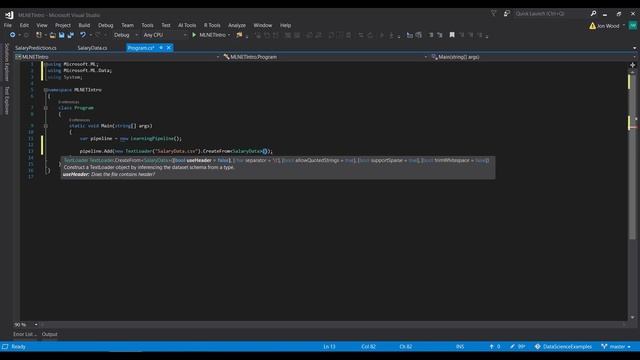Click the notifications filter funnel icon
This screenshot has height=360, width=640.
tap(493, 13)
